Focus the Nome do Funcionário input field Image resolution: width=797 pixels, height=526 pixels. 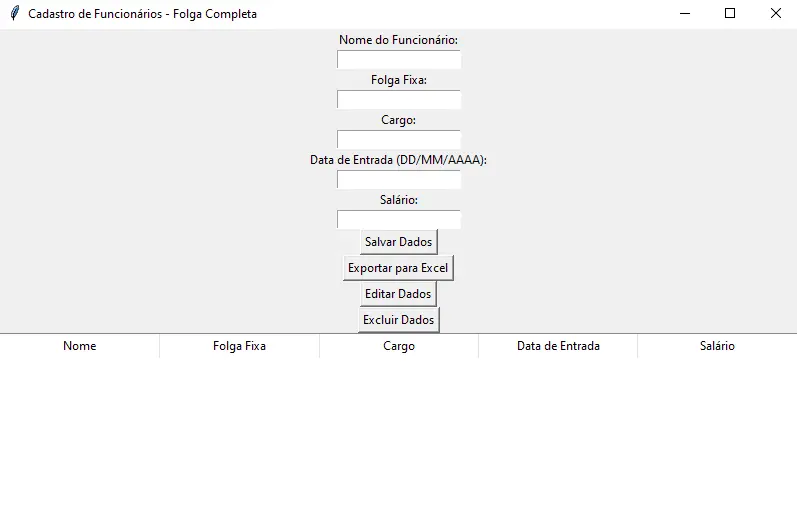click(398, 60)
